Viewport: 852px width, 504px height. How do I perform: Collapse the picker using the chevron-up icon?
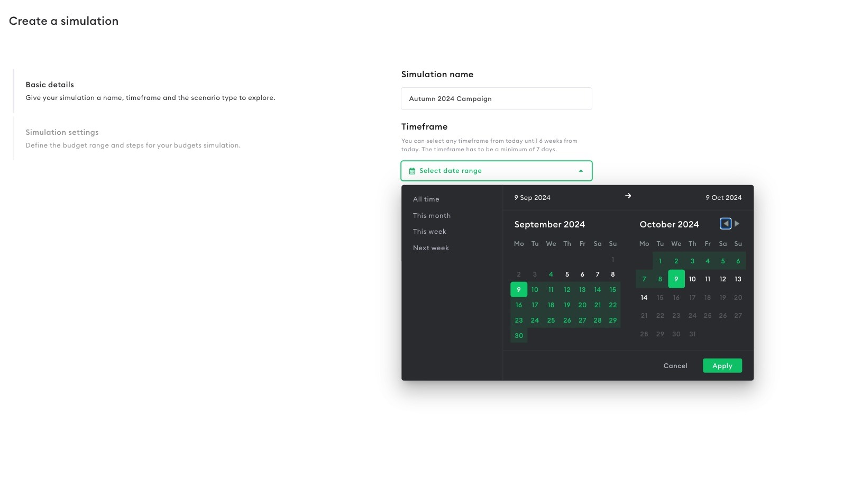coord(580,170)
